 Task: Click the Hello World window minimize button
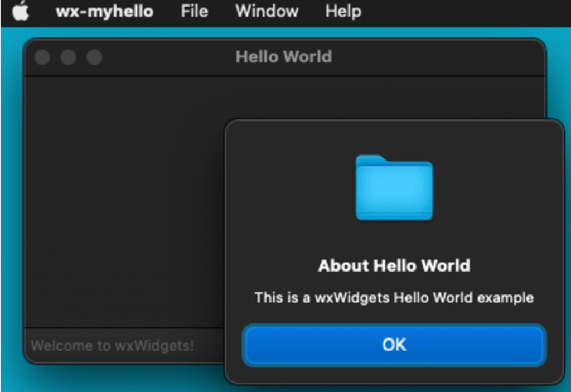tap(68, 57)
